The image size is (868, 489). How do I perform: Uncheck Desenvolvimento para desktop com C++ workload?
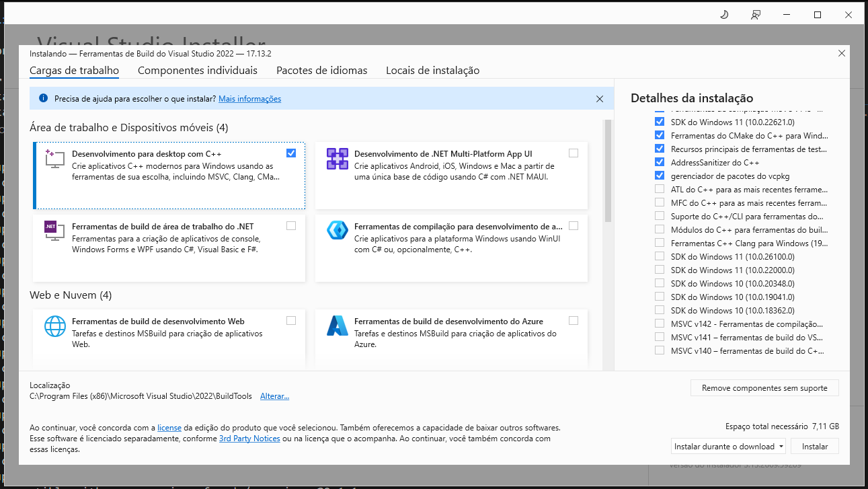click(290, 153)
